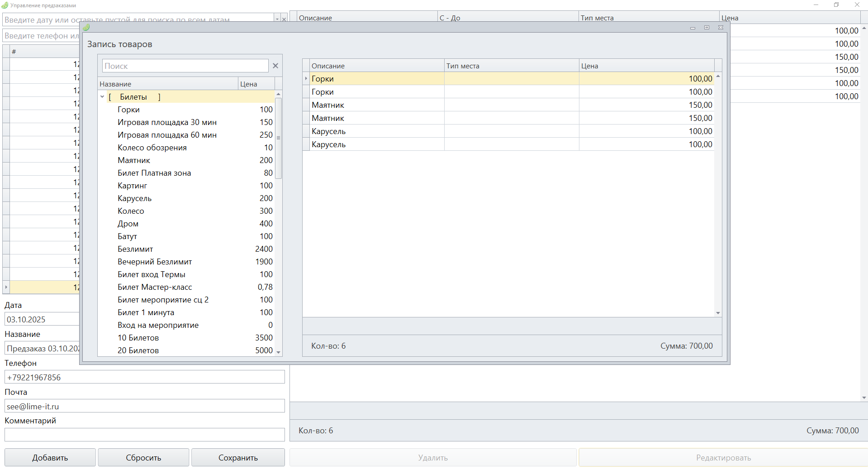Select Вечерний Безлимит ticket item
868x470 pixels.
[155, 262]
